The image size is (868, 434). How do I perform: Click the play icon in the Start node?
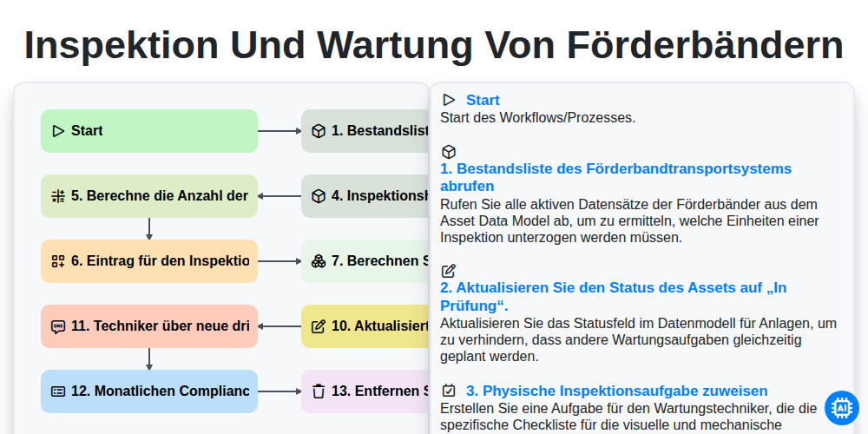click(x=58, y=131)
